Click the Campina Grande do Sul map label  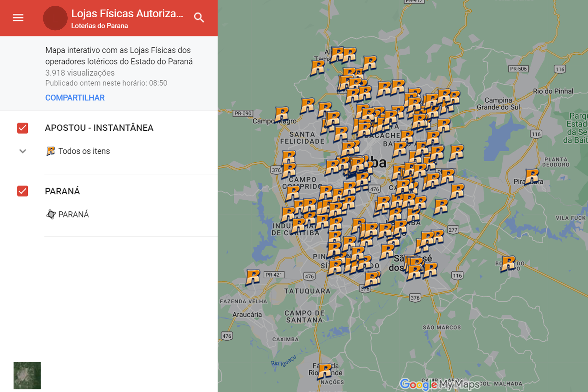pos(498,103)
